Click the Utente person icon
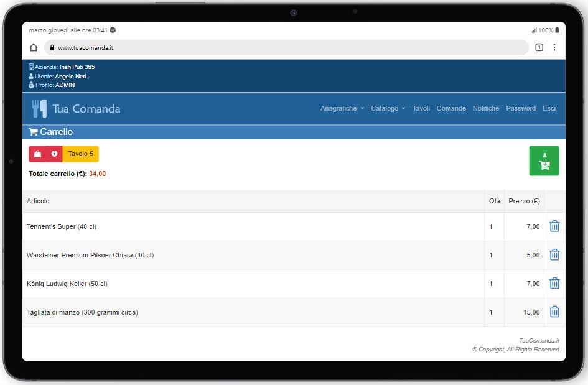This screenshot has width=588, height=385. 31,76
